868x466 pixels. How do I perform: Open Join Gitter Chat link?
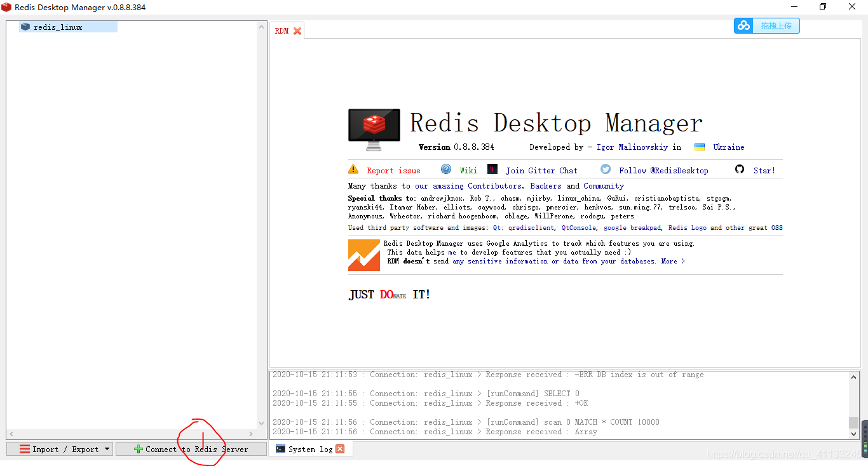pyautogui.click(x=541, y=170)
